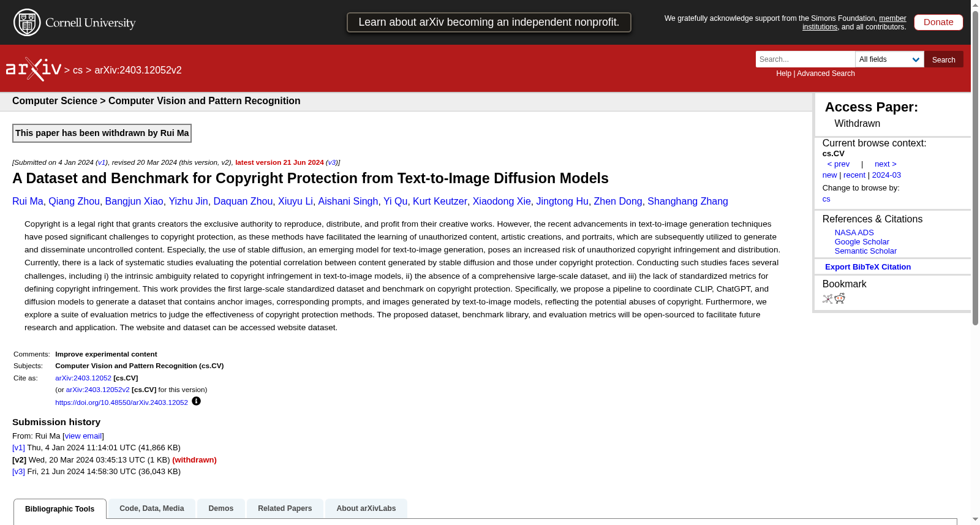980x525 pixels.
Task: Export BibTeX Citation
Action: coord(868,267)
